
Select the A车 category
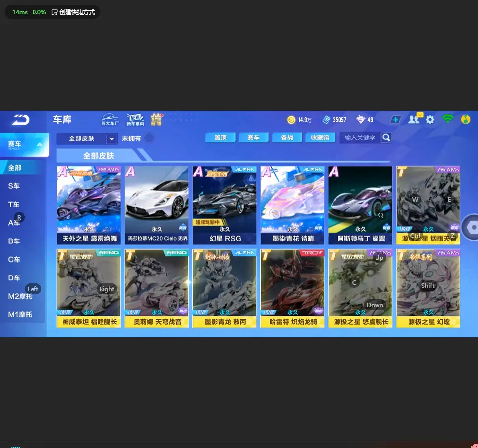14,223
